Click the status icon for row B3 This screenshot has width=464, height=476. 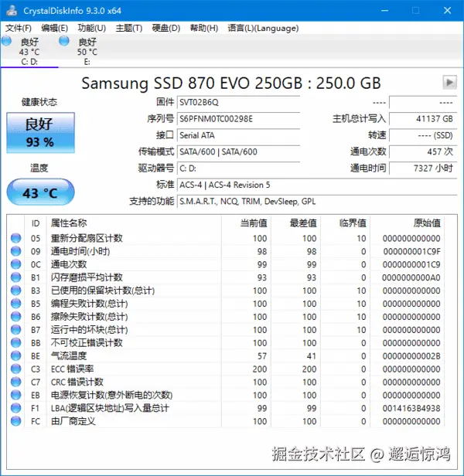[15, 291]
